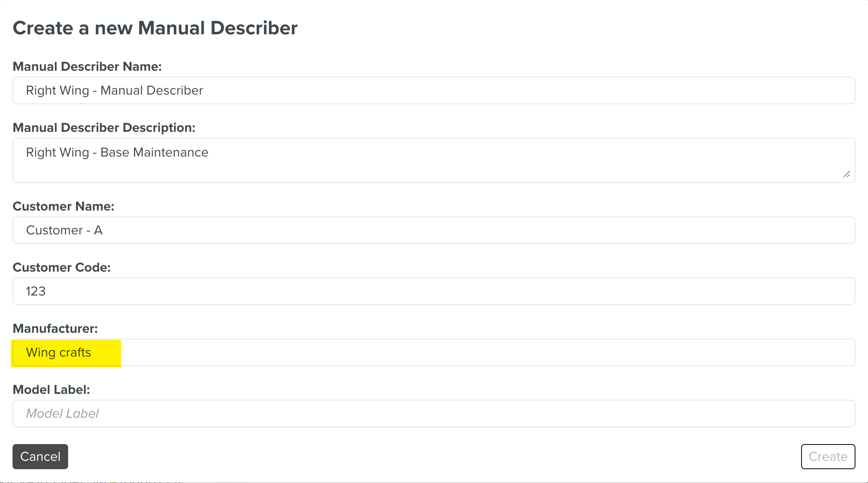
Task: Click the 'Customer Name:' label
Action: pyautogui.click(x=64, y=206)
